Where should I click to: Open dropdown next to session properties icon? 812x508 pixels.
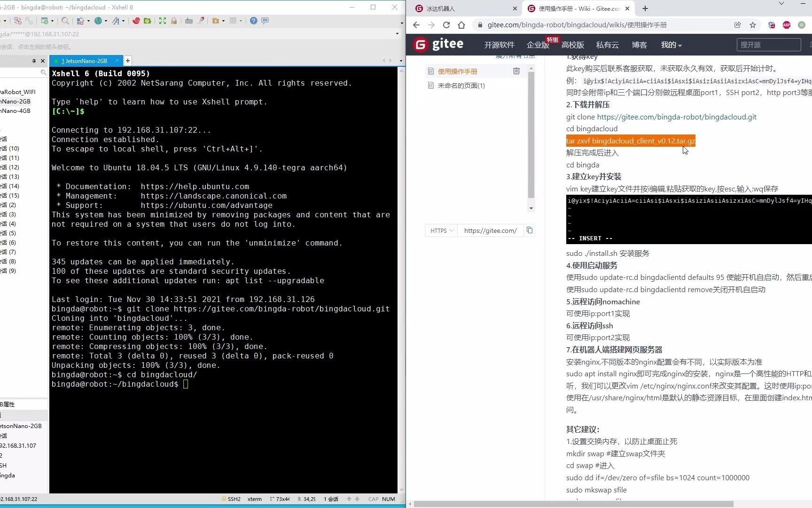[x=52, y=21]
